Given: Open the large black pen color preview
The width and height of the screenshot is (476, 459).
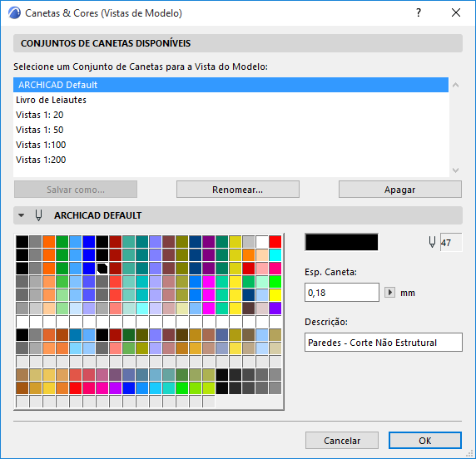Looking at the screenshot, I should (x=341, y=242).
